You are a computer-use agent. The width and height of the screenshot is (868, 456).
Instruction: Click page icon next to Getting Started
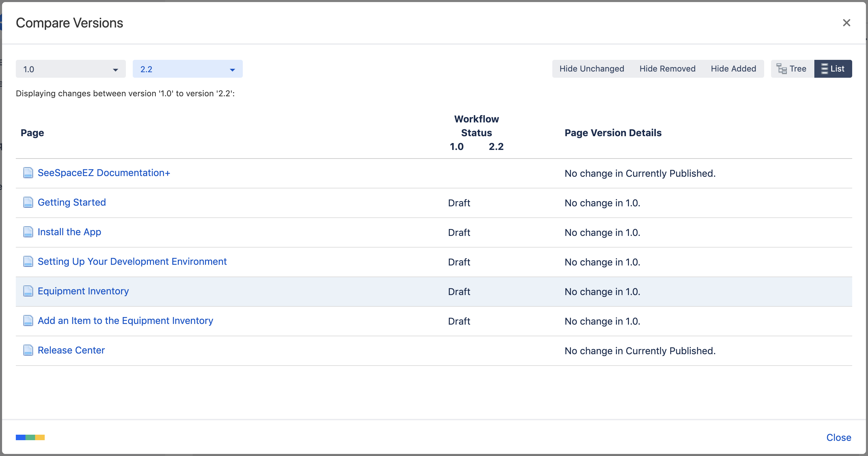tap(28, 202)
